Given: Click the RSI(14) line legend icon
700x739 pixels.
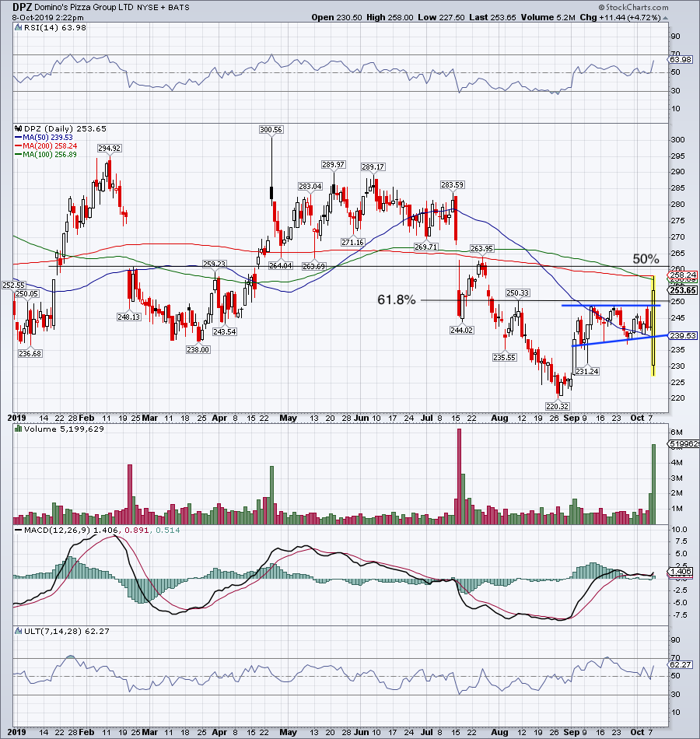Looking at the screenshot, I should (x=19, y=28).
